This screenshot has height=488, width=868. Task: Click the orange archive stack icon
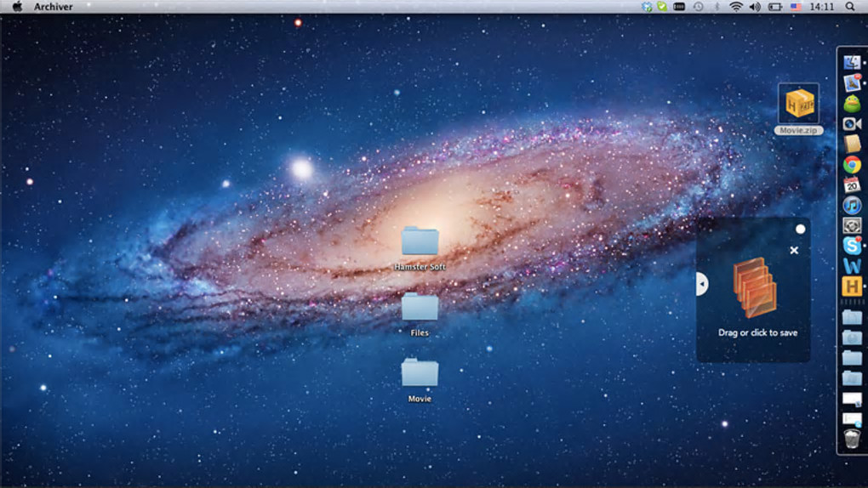pos(755,287)
